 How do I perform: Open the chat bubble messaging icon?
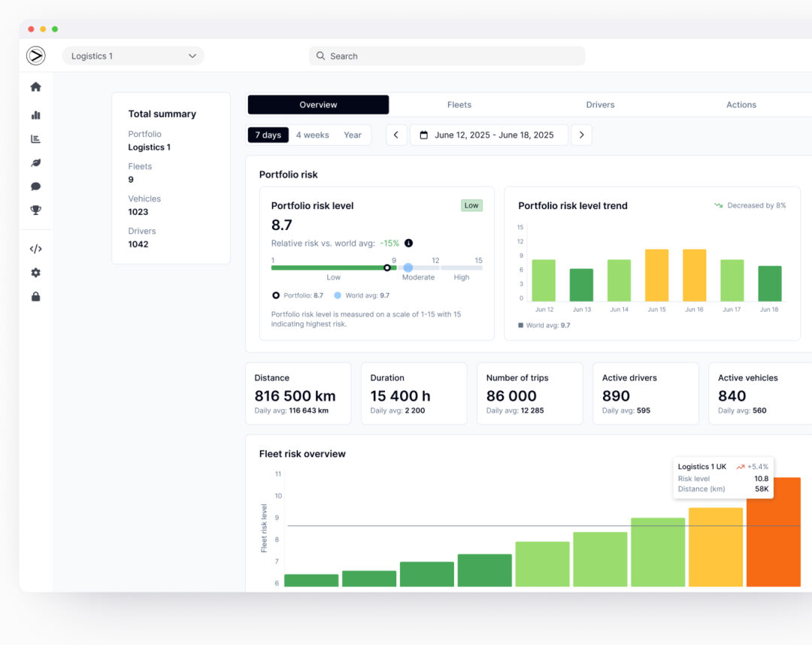(35, 186)
